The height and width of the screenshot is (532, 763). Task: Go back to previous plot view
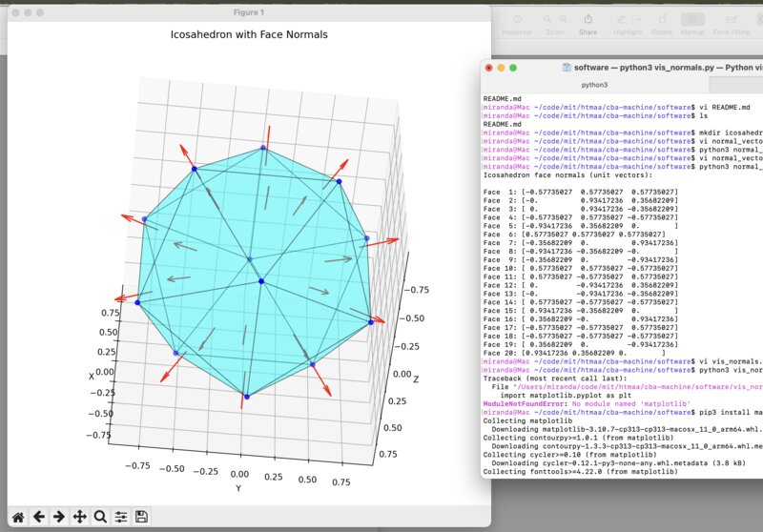38,517
